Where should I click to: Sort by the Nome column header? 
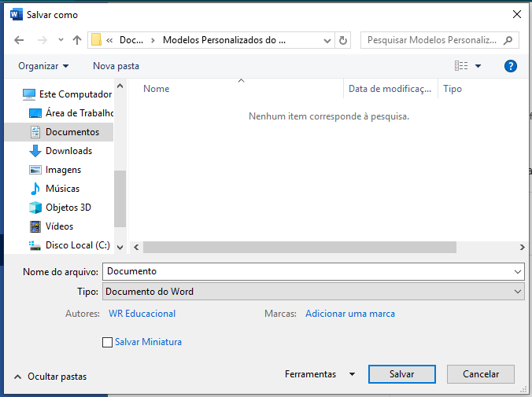click(x=157, y=89)
